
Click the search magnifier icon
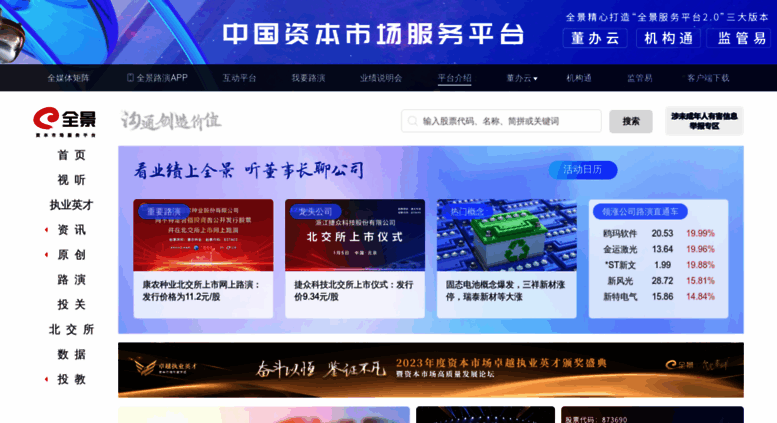[x=412, y=121]
